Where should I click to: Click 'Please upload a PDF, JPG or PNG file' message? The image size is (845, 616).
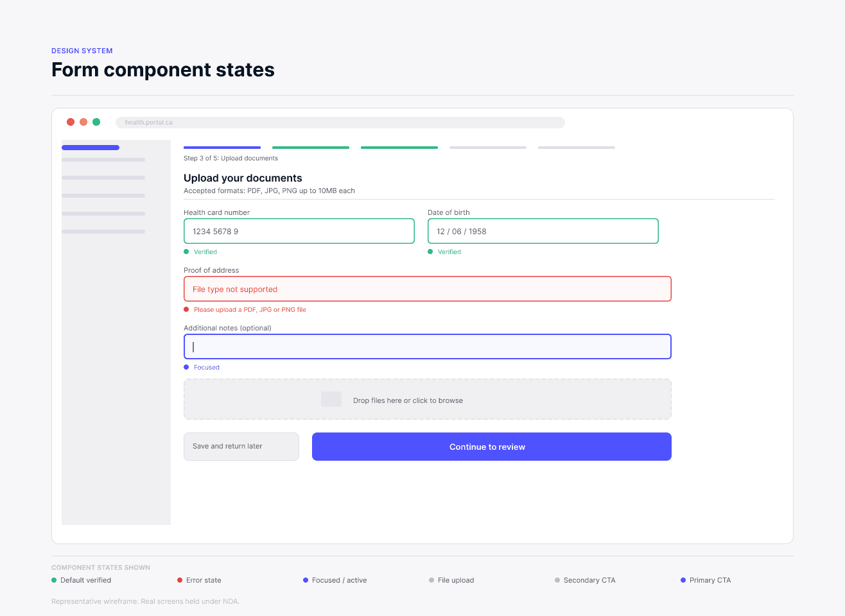[250, 309]
